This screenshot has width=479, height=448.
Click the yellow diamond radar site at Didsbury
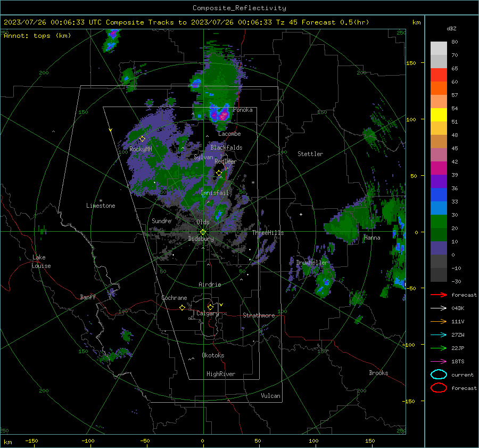(203, 232)
